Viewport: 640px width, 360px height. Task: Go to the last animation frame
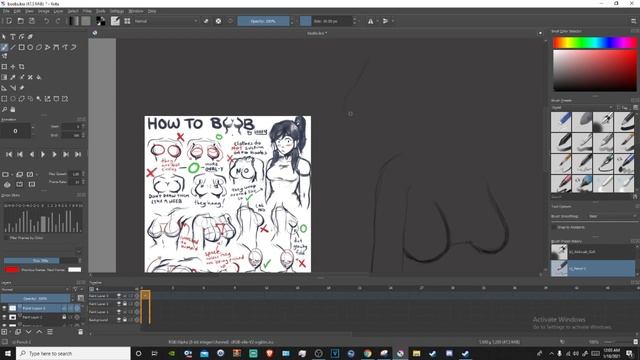(77, 154)
